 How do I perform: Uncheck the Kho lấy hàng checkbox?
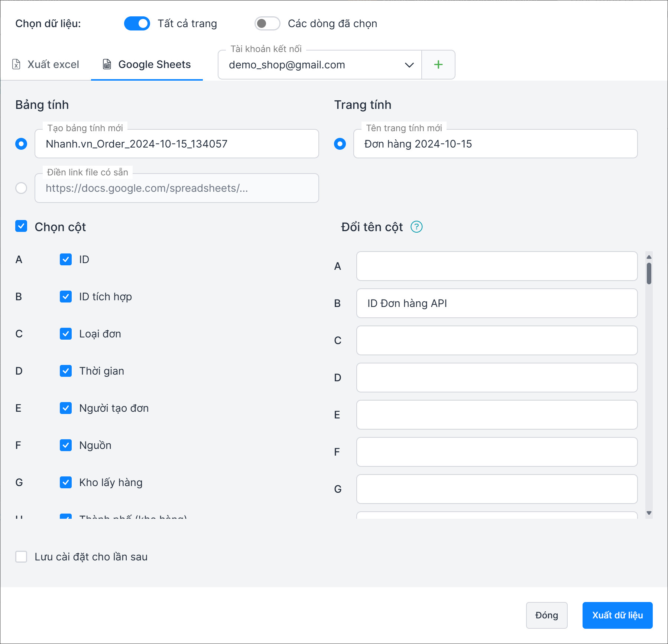[x=66, y=482]
